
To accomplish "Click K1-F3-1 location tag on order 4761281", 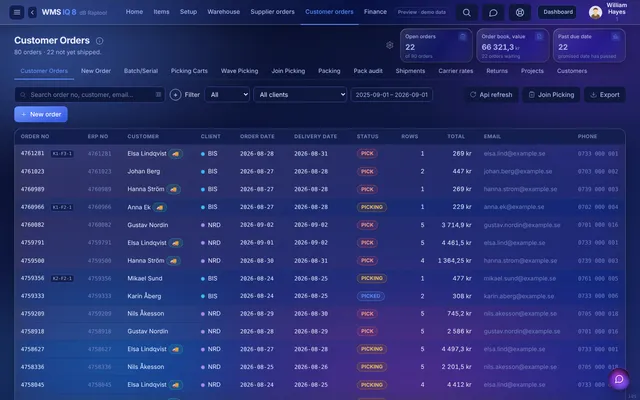I will point(62,154).
